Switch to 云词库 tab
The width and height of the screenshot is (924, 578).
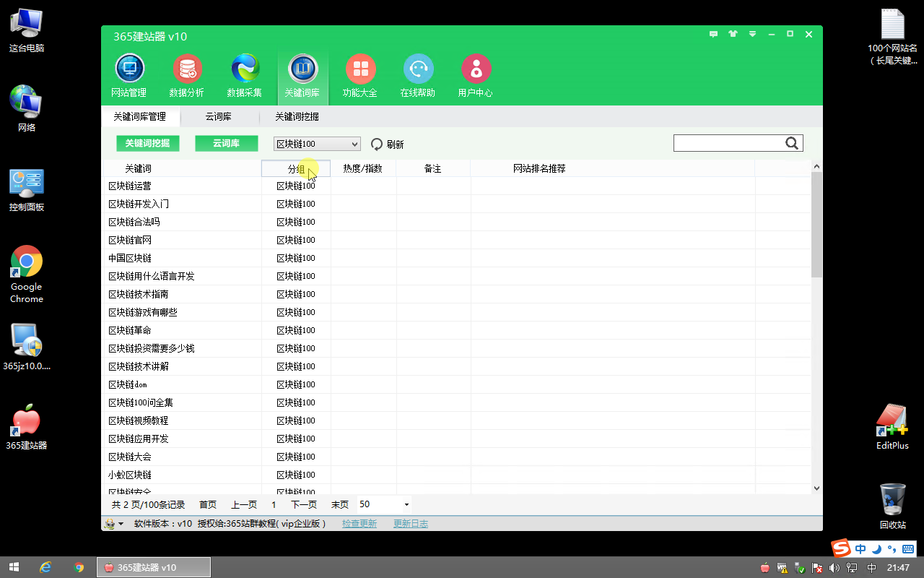[219, 116]
